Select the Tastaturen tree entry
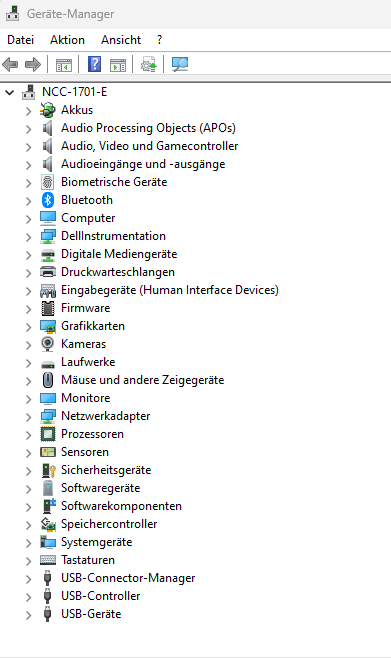 coord(88,560)
